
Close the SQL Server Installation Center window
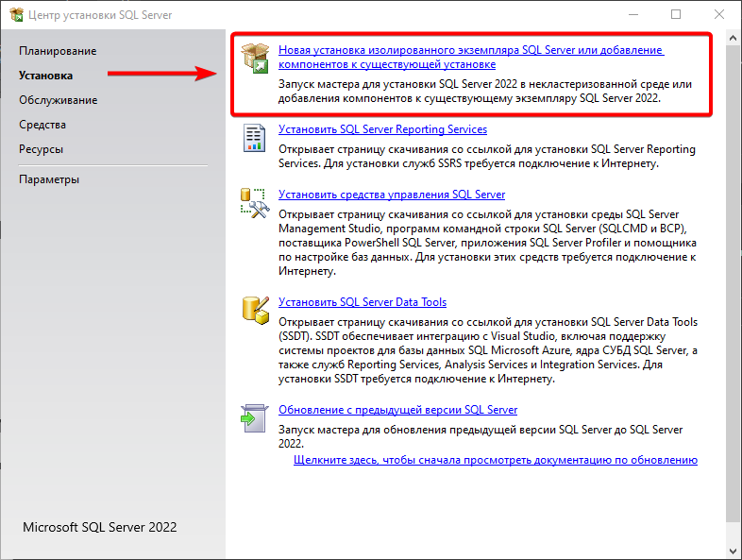(x=719, y=15)
